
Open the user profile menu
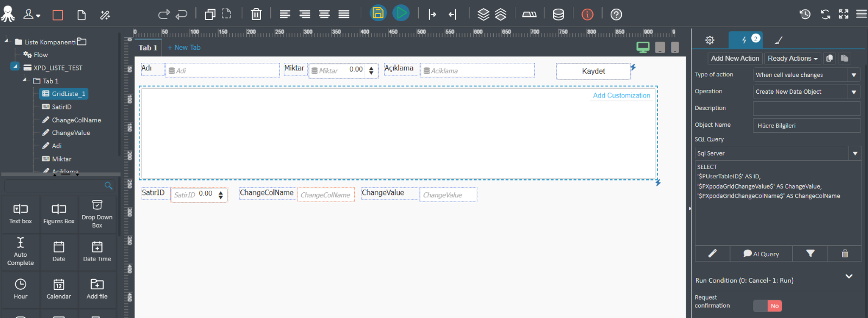tap(31, 15)
